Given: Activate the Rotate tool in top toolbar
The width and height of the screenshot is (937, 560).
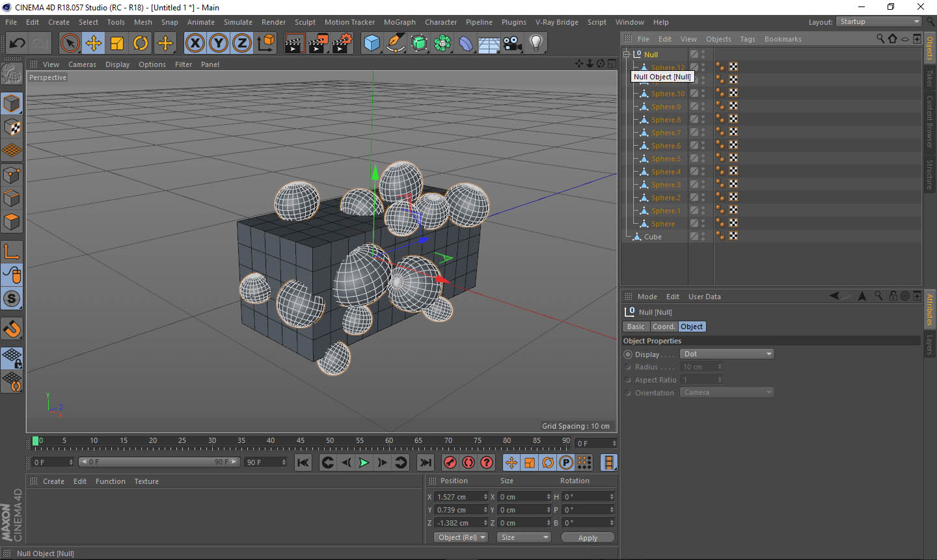Looking at the screenshot, I should click(x=141, y=44).
